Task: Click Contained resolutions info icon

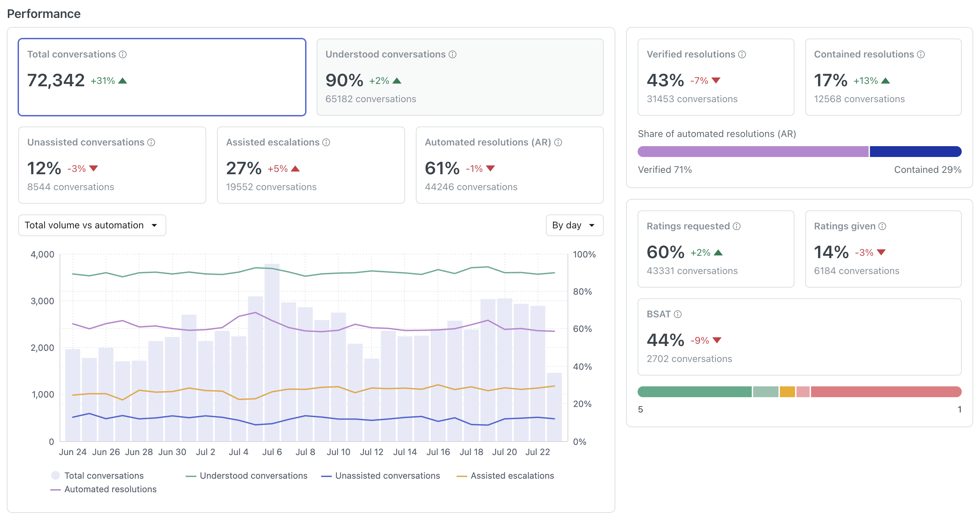Action: (x=921, y=54)
